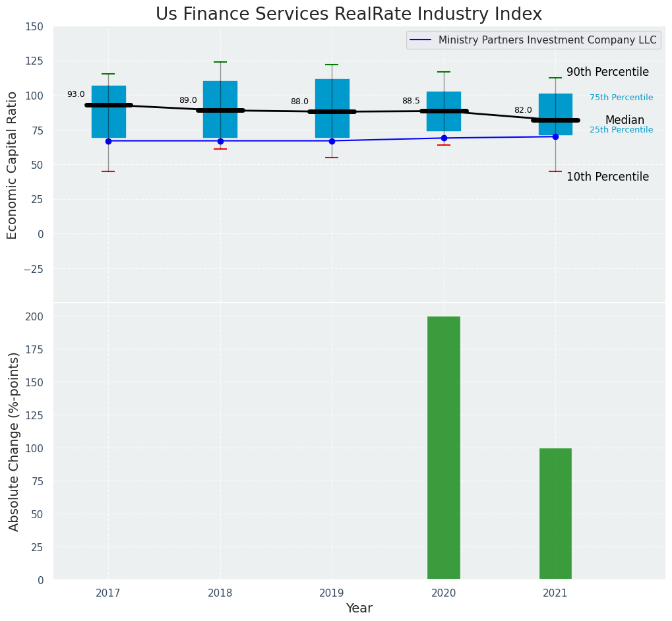Click the 2019 tick label on Year axis
The height and width of the screenshot is (621, 672).
(x=332, y=593)
